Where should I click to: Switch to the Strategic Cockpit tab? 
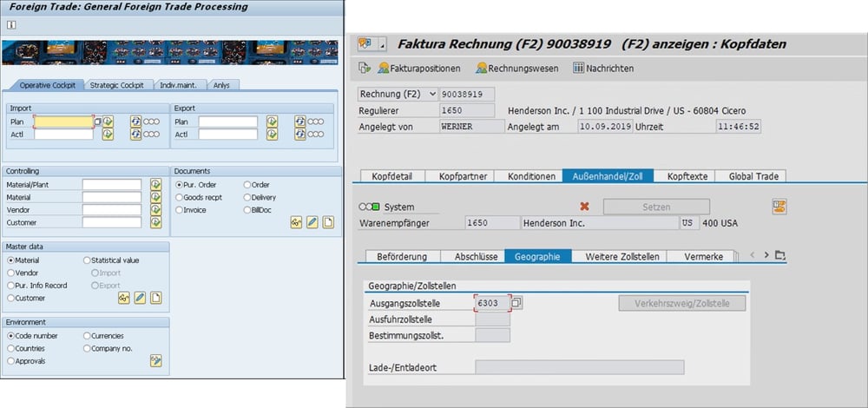pos(117,85)
